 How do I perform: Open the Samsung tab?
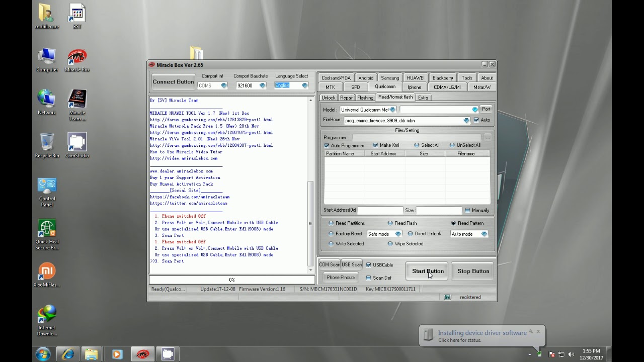click(x=390, y=78)
